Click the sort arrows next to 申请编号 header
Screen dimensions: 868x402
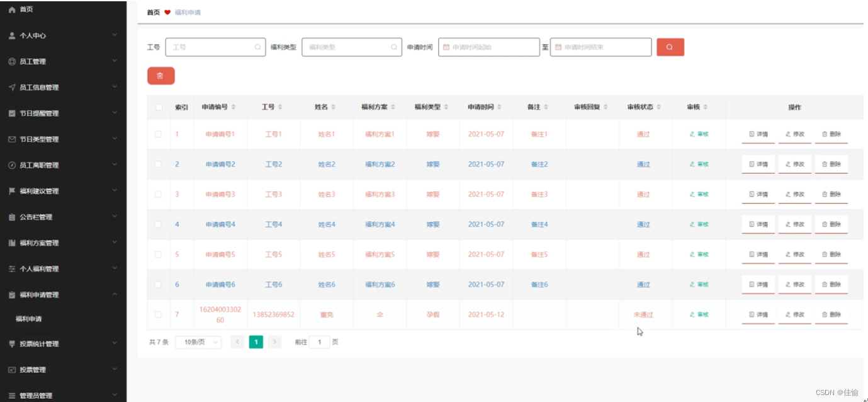tap(234, 108)
